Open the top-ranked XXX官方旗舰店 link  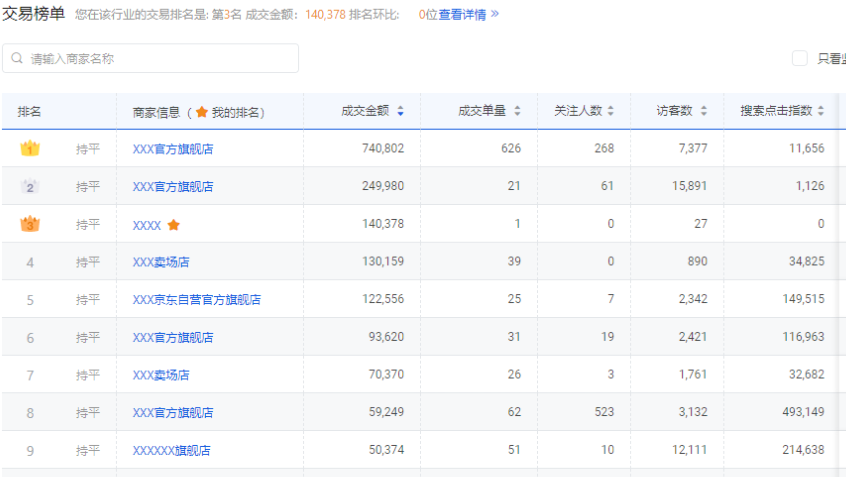click(173, 149)
